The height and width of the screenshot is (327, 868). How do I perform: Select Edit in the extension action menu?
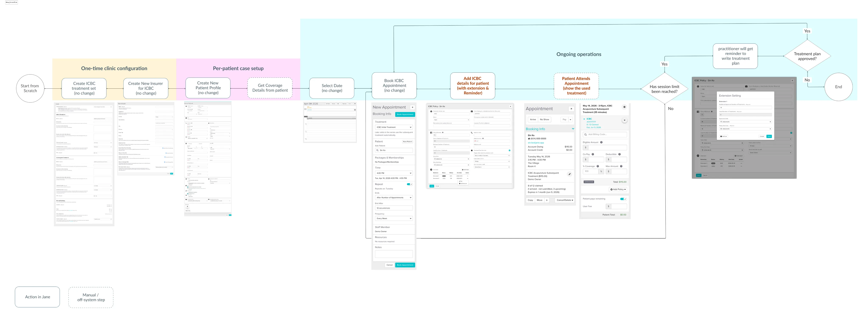(x=461, y=181)
